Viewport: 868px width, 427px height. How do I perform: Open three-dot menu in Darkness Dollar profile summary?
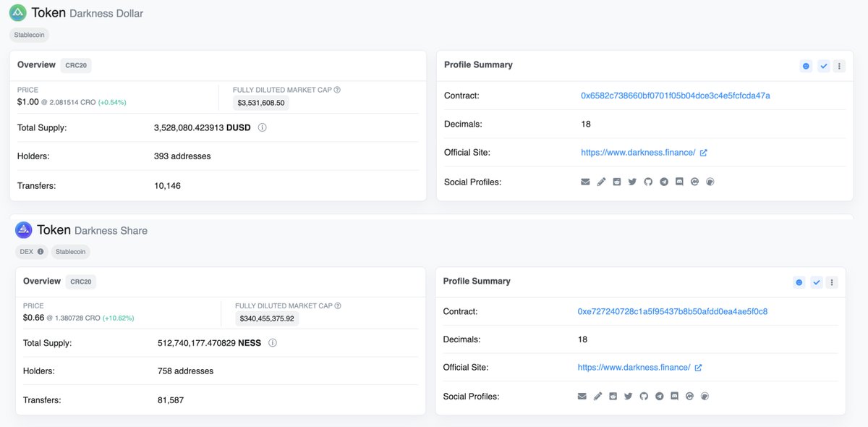pyautogui.click(x=839, y=66)
